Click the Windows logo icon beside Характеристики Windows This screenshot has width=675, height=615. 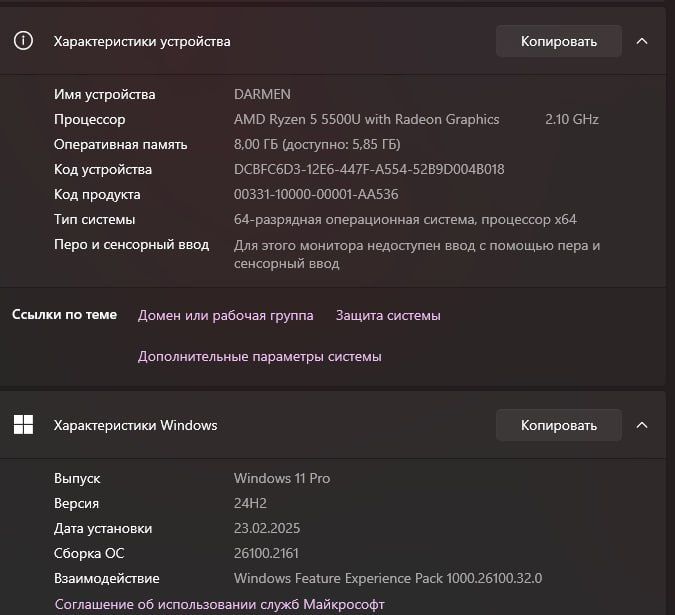(23, 425)
